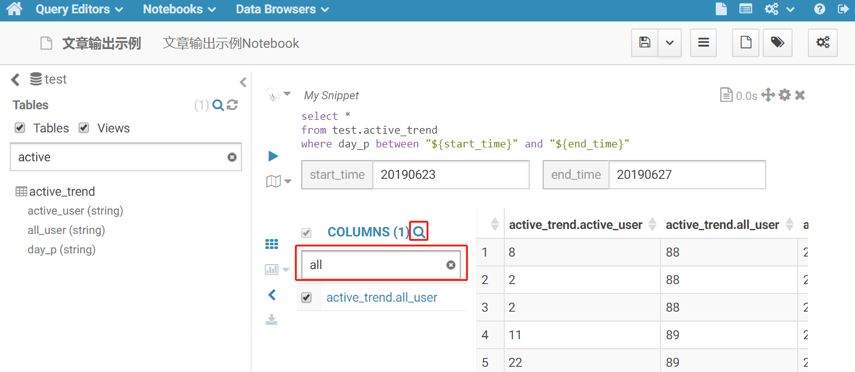Toggle the active_trend.all_user column checkbox
The width and height of the screenshot is (855, 372).
(306, 298)
